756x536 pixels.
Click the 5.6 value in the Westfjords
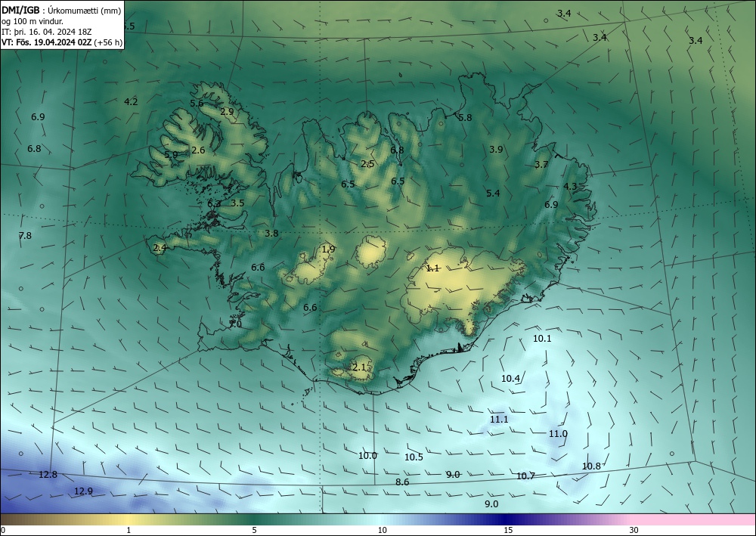pyautogui.click(x=197, y=103)
